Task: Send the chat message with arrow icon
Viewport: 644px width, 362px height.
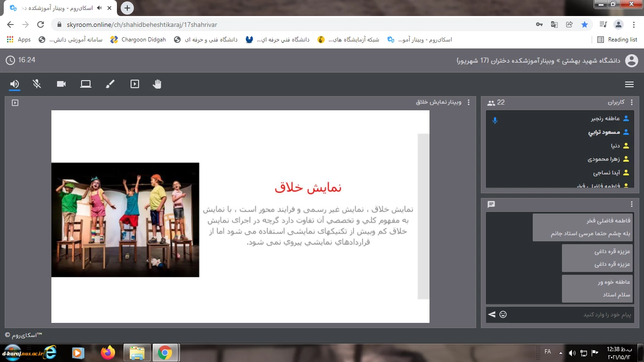Action: 492,314
